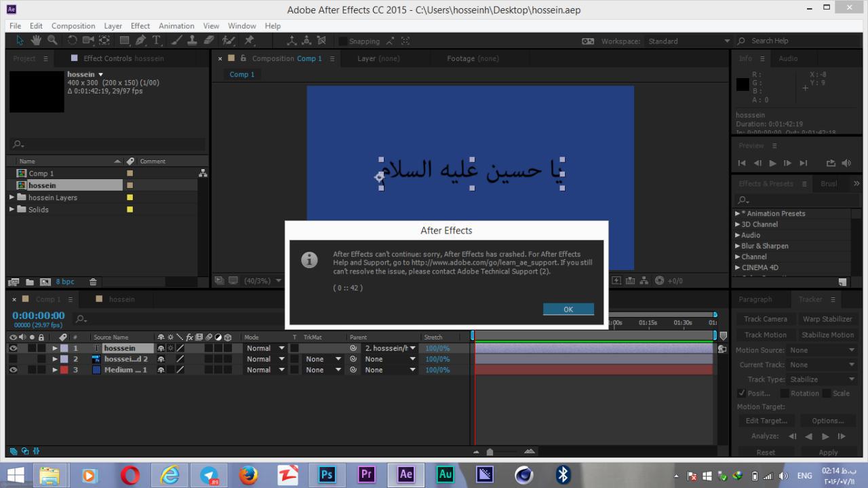Create a new composition from Project panel

45,282
